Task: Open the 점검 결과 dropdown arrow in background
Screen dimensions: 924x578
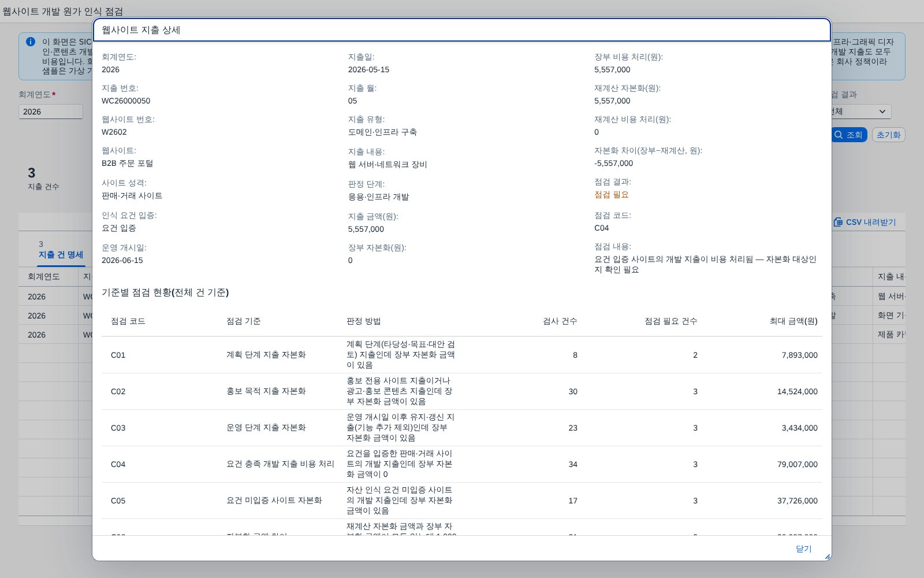Action: click(882, 112)
